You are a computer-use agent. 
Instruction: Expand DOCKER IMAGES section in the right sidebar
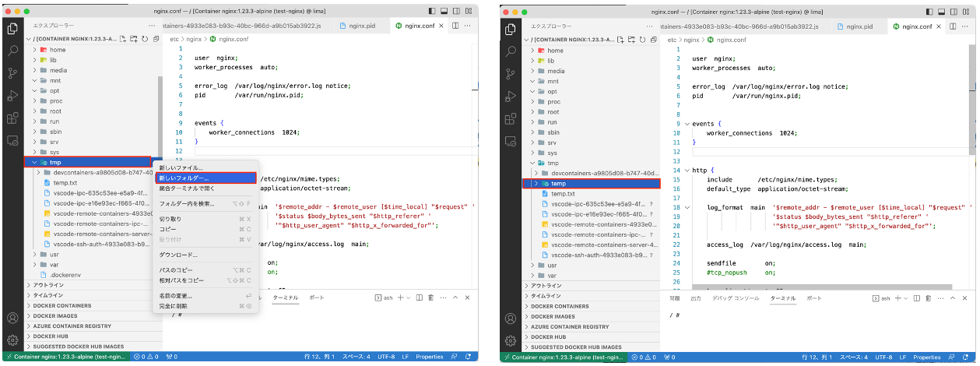coord(592,316)
